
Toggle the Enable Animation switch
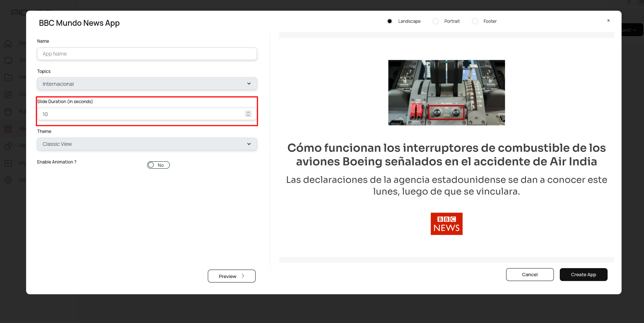click(159, 165)
